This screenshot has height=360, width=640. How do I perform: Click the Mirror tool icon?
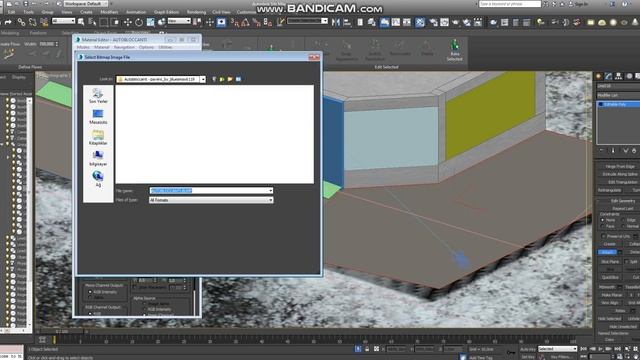tap(336, 22)
